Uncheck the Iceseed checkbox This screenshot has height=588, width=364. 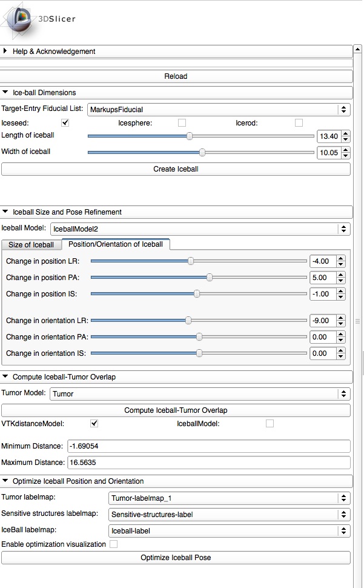pyautogui.click(x=65, y=123)
